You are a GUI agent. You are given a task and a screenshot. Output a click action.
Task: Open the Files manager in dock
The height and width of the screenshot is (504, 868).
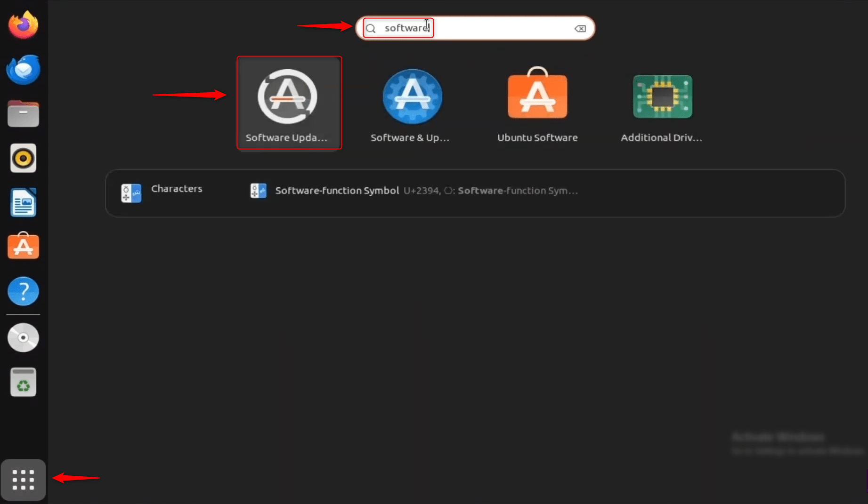23,113
